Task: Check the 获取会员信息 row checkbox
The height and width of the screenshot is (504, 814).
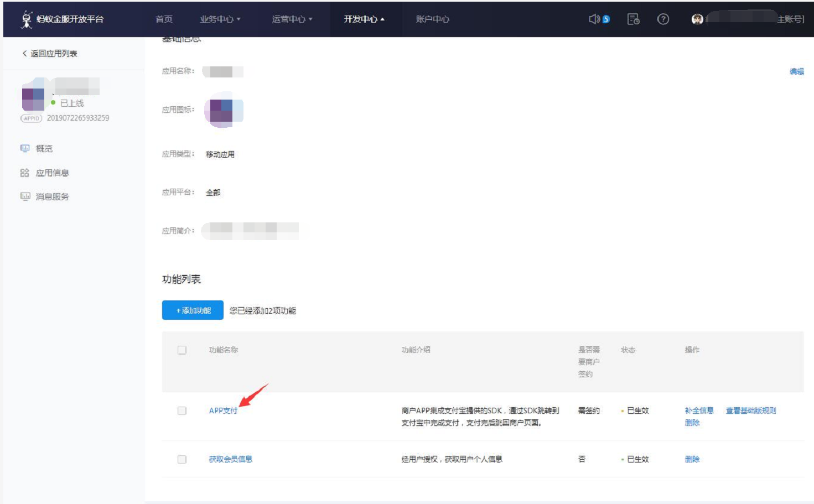Action: pyautogui.click(x=182, y=459)
